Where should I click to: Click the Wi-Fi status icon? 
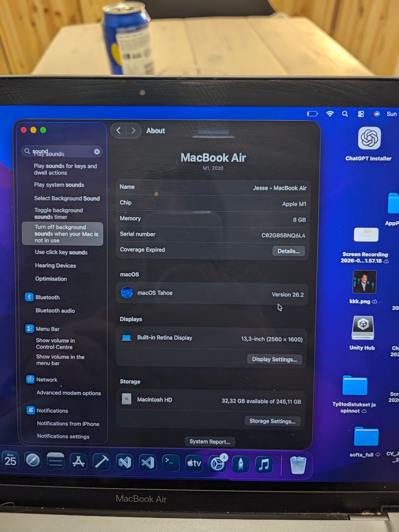tap(330, 113)
